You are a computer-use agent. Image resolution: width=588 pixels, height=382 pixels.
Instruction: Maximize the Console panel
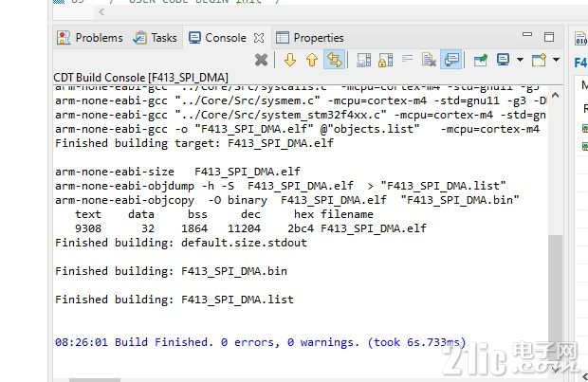(549, 37)
